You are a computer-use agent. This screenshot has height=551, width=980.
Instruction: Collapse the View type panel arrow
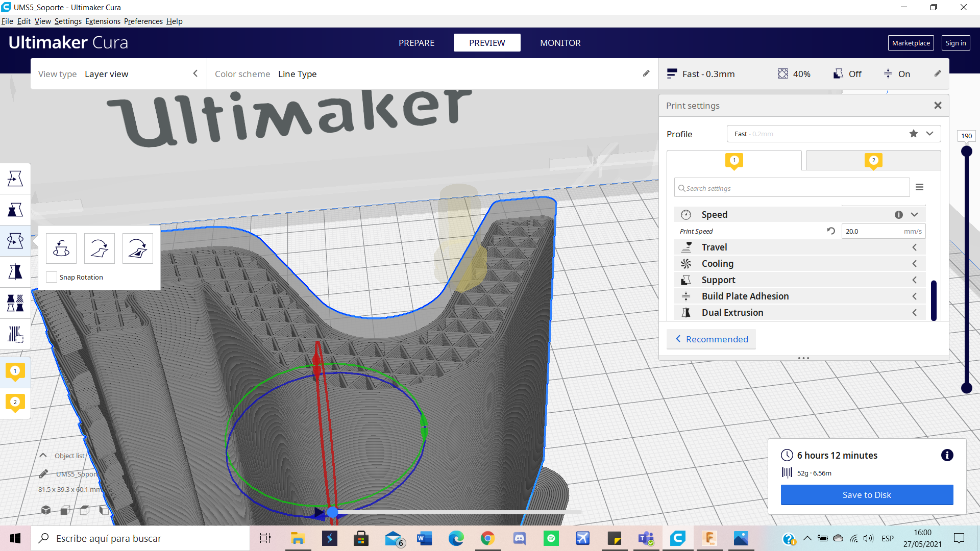point(195,73)
